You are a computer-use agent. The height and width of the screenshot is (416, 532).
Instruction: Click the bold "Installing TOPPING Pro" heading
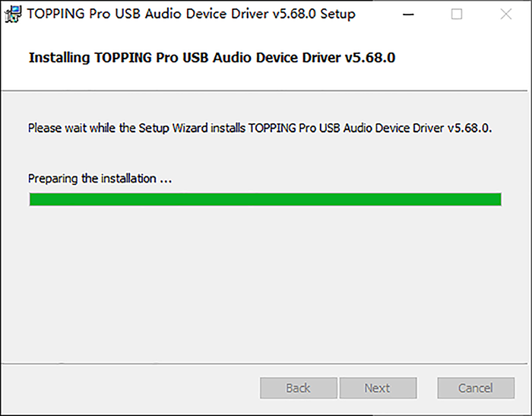212,58
